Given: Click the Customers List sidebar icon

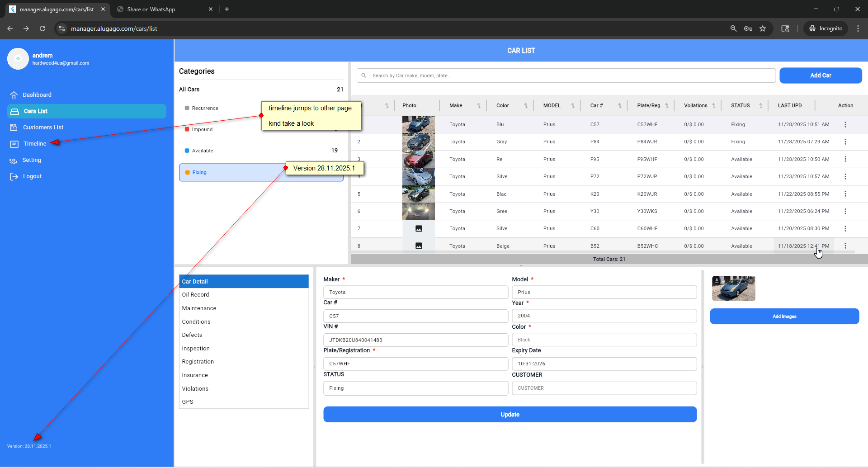Looking at the screenshot, I should pos(14,128).
